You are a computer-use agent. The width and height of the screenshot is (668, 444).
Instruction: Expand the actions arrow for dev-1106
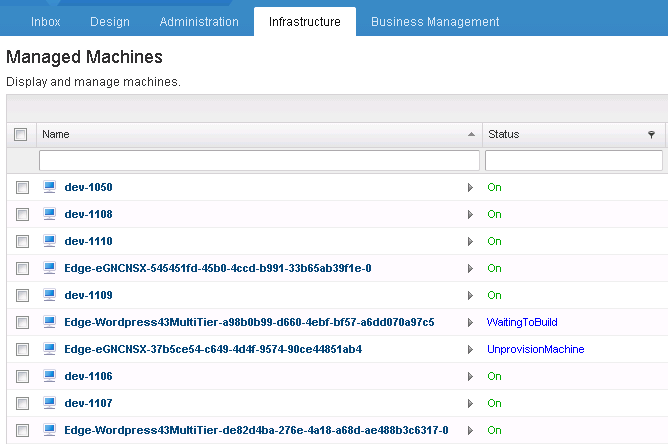pos(470,376)
